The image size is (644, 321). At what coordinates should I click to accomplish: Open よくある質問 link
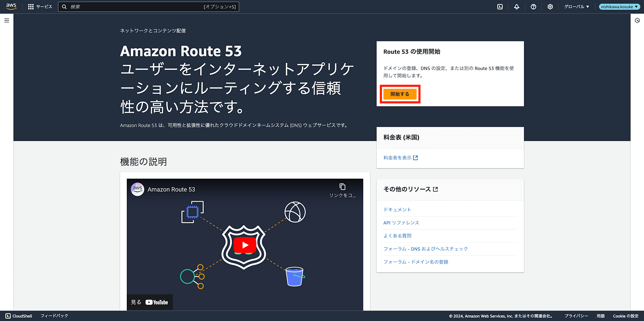click(397, 236)
